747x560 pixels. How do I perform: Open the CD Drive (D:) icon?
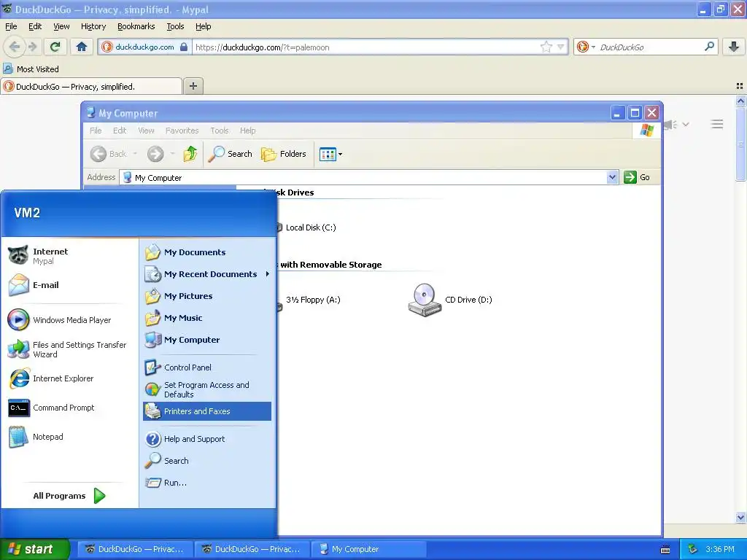coord(449,300)
